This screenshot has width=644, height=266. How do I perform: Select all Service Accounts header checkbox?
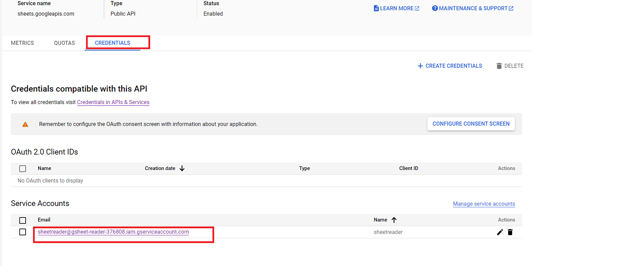pos(23,220)
